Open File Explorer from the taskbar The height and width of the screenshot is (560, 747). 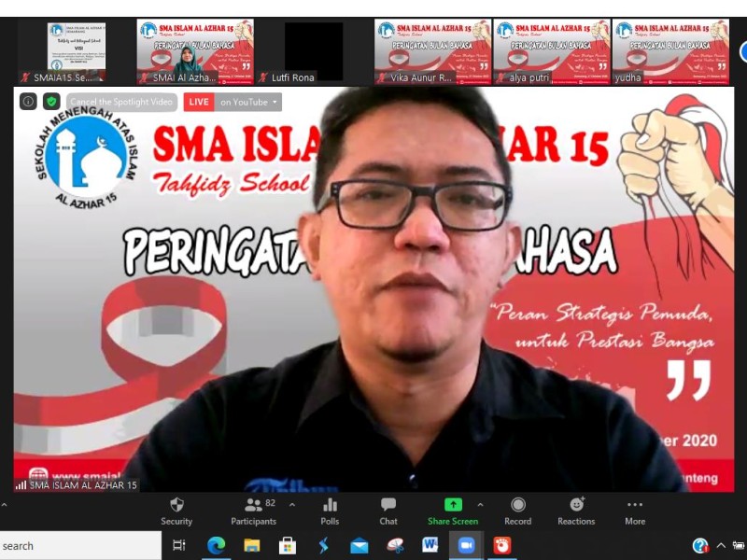(x=251, y=546)
